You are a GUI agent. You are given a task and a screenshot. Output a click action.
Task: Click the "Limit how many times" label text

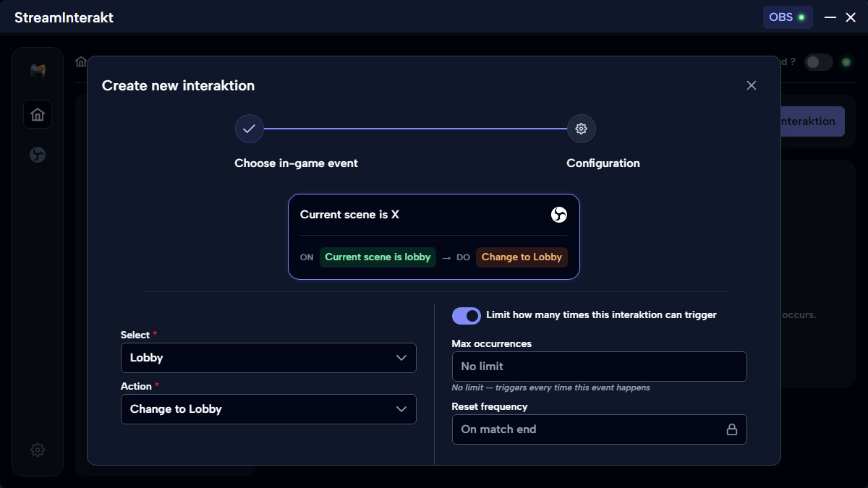click(601, 315)
